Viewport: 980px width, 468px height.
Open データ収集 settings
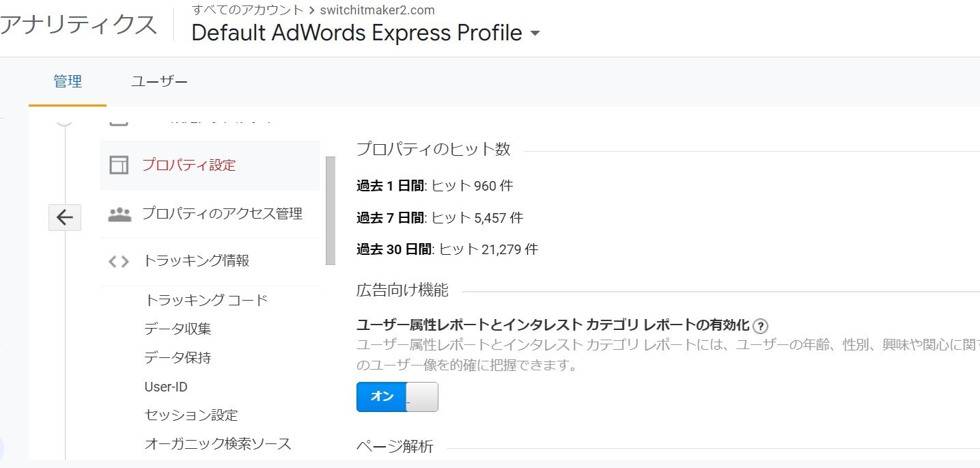[x=178, y=329]
